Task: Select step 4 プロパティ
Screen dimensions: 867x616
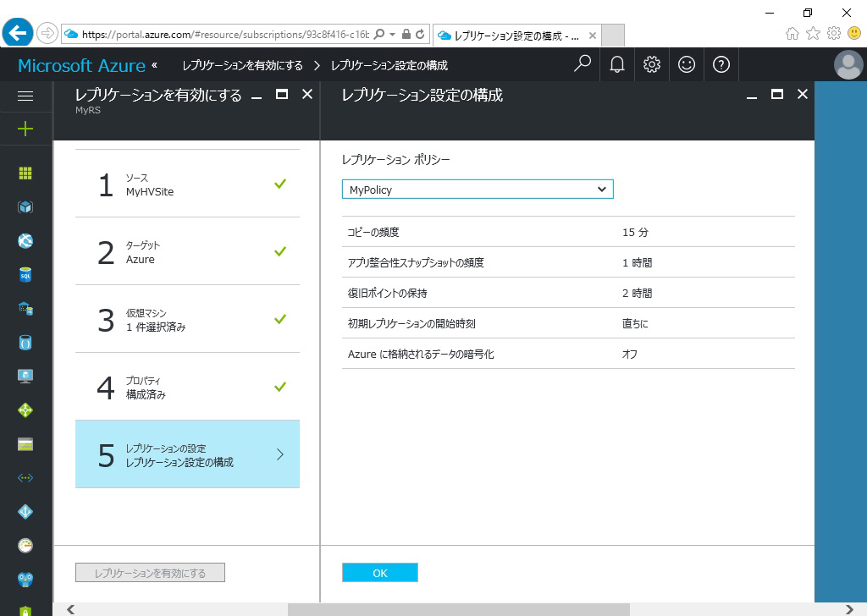Action: pos(187,387)
